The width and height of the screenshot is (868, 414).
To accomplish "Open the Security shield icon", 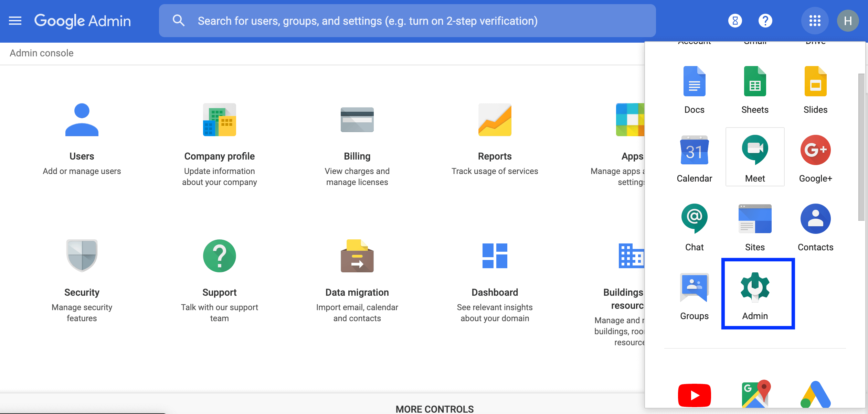I will 82,256.
